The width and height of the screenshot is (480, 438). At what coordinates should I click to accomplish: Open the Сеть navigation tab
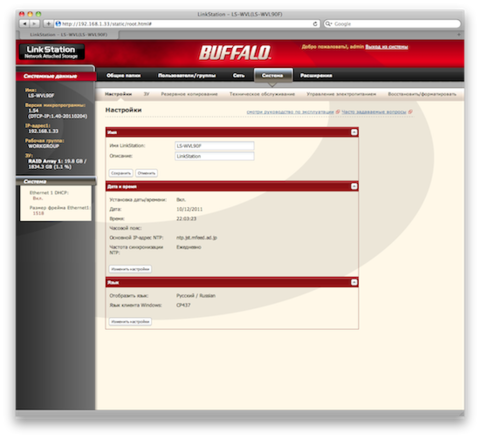[239, 76]
